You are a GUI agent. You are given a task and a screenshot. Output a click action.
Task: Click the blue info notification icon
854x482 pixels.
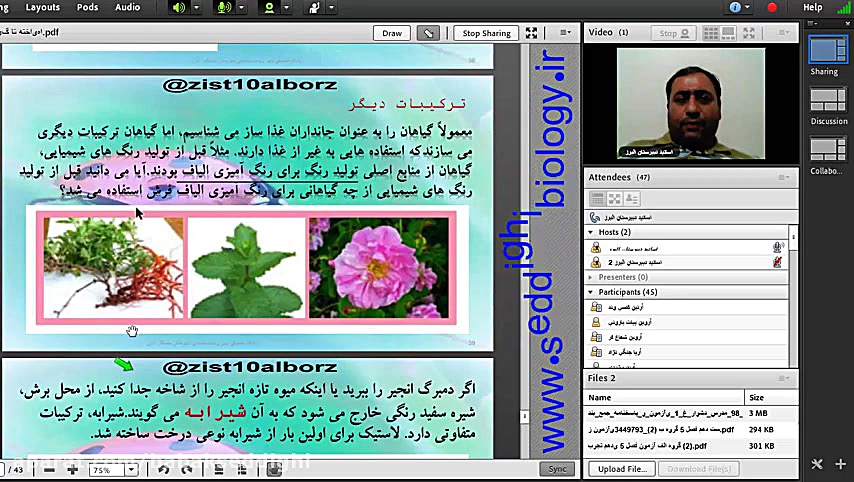point(735,7)
